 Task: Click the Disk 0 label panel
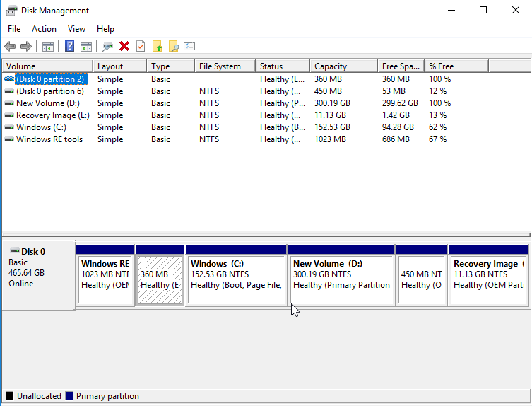(x=38, y=274)
